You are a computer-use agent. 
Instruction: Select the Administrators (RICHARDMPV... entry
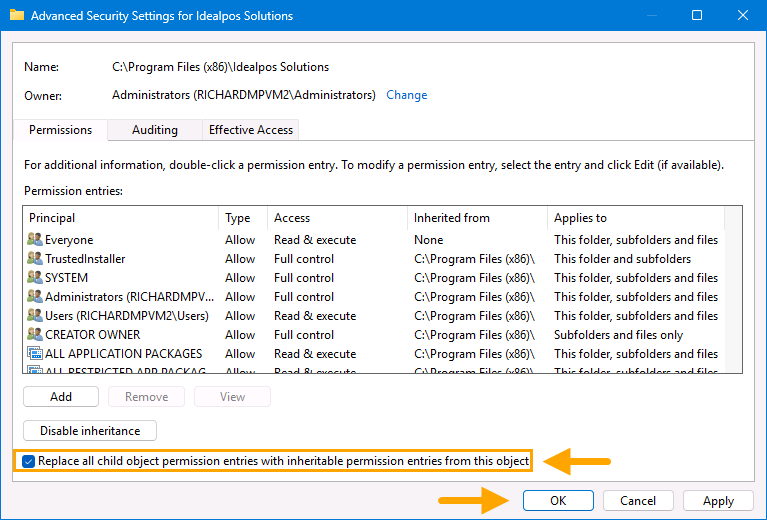[374, 296]
